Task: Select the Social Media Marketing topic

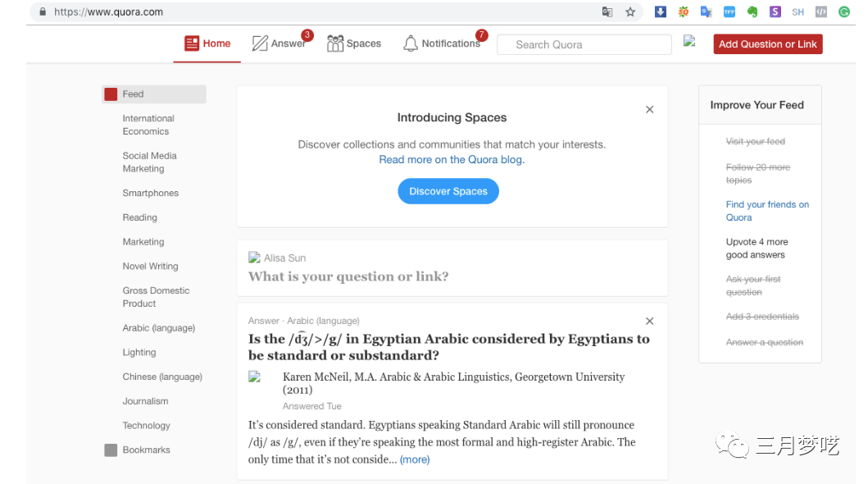Action: click(x=149, y=162)
